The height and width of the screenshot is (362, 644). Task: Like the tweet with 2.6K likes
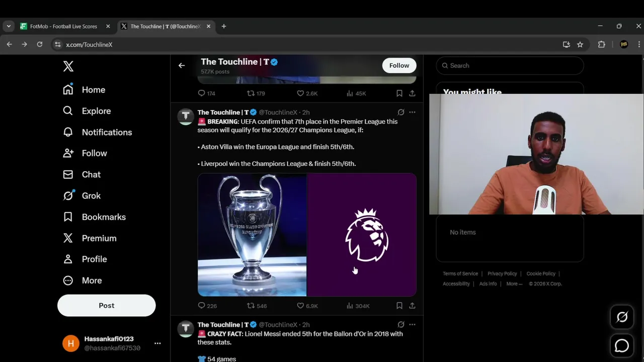(300, 93)
